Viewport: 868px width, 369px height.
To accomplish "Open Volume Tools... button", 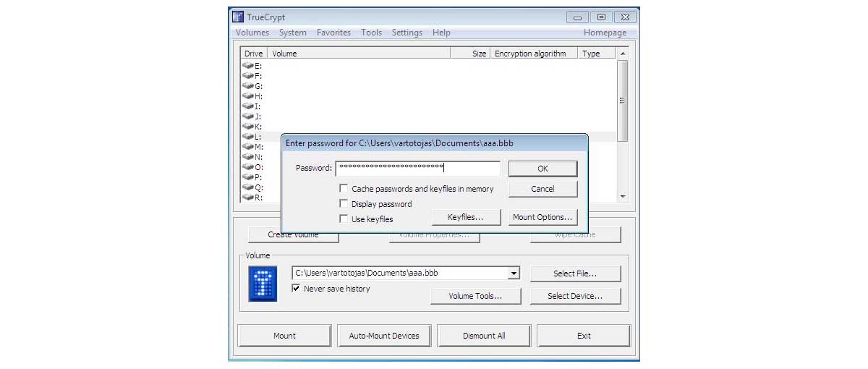I will (x=475, y=296).
